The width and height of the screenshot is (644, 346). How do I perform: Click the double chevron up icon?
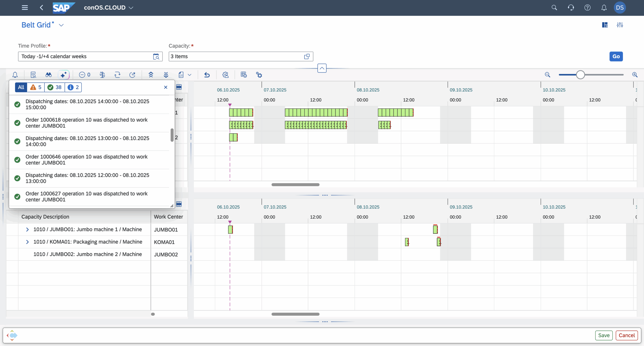click(151, 75)
